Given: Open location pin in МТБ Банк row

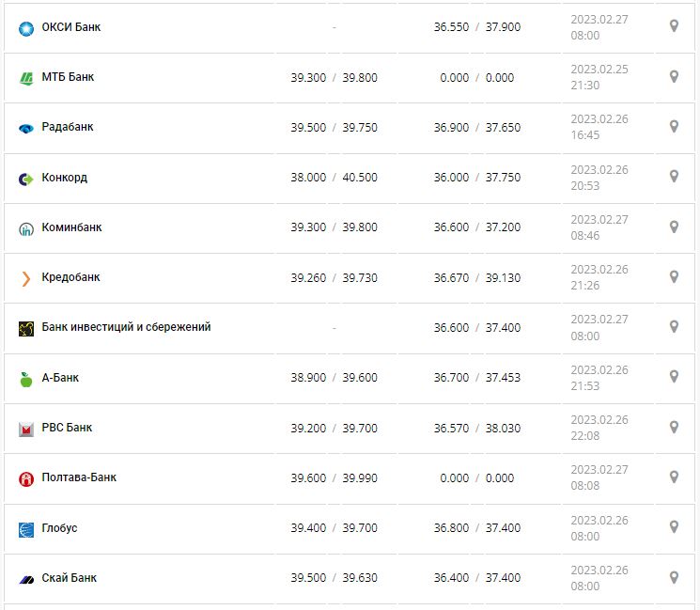Looking at the screenshot, I should (674, 76).
